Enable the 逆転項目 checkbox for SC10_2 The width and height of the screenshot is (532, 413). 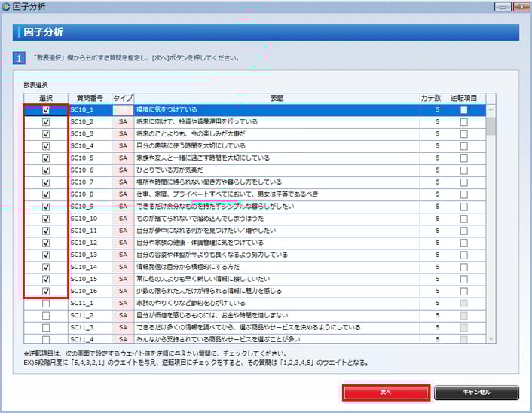[463, 122]
